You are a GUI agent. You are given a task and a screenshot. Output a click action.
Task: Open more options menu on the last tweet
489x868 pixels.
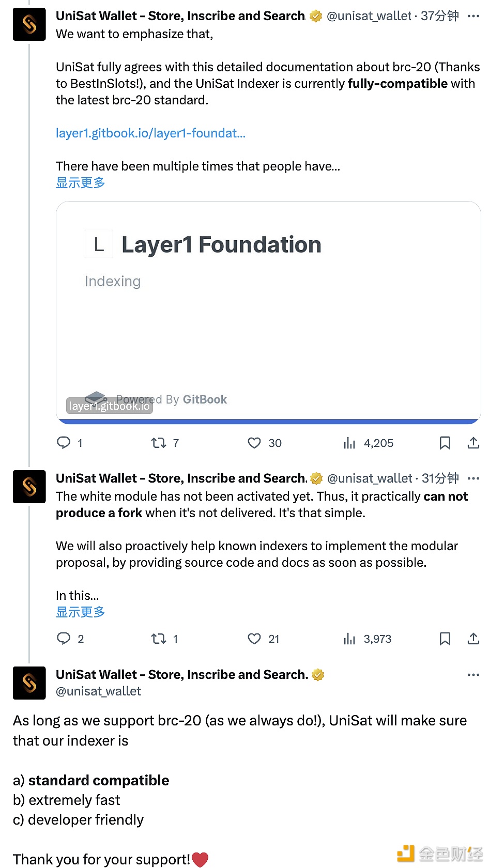coord(473,675)
